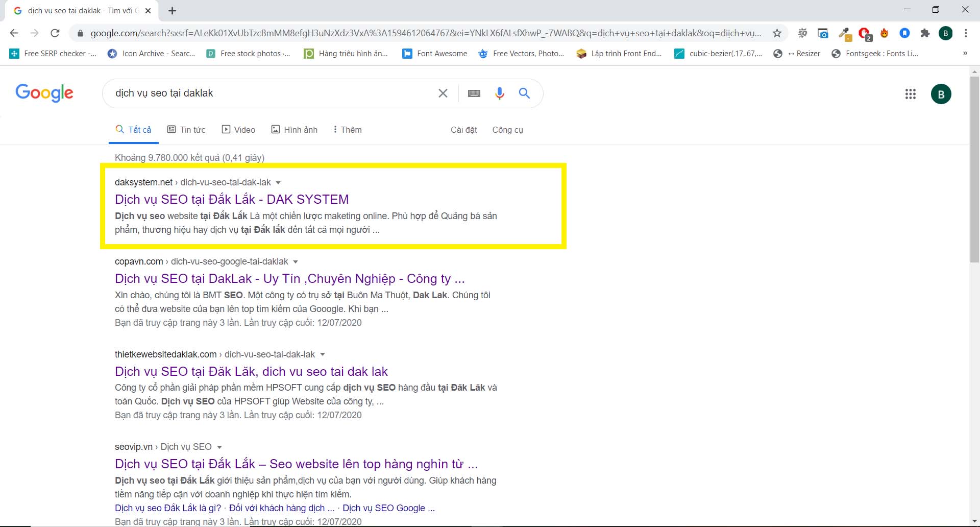
Task: Close the 'dịch vụ seo tại daklak' tab
Action: click(x=148, y=11)
